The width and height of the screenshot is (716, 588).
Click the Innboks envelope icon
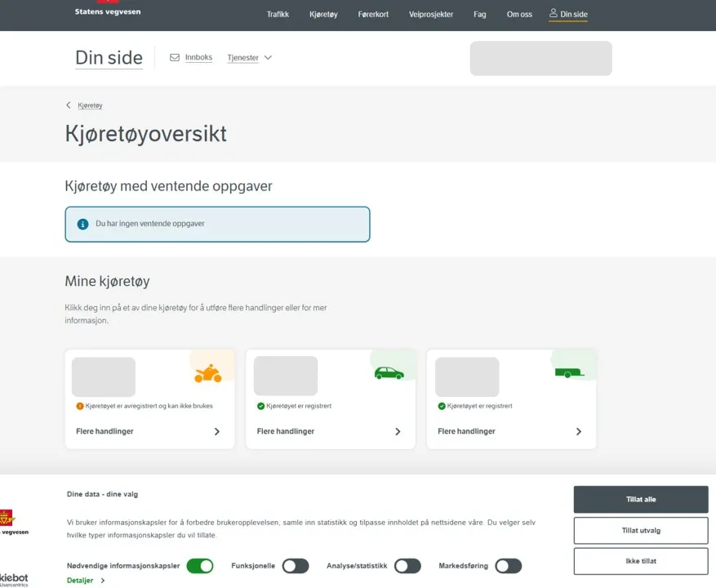pyautogui.click(x=175, y=57)
